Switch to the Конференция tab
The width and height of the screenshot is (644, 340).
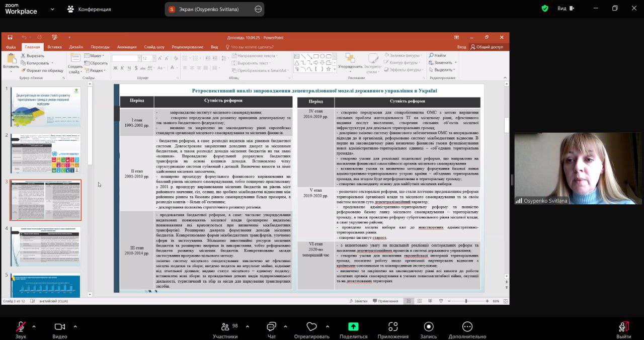(x=89, y=9)
